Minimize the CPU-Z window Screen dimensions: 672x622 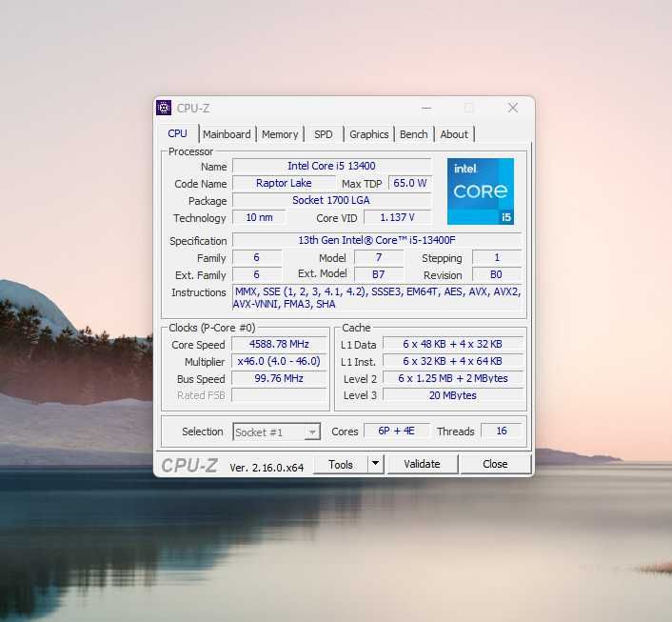point(426,108)
